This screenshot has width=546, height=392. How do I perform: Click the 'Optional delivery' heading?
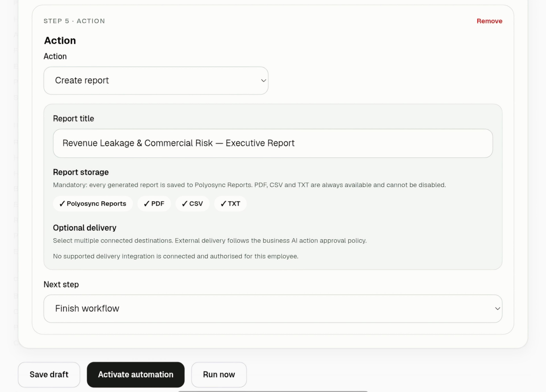coord(85,228)
